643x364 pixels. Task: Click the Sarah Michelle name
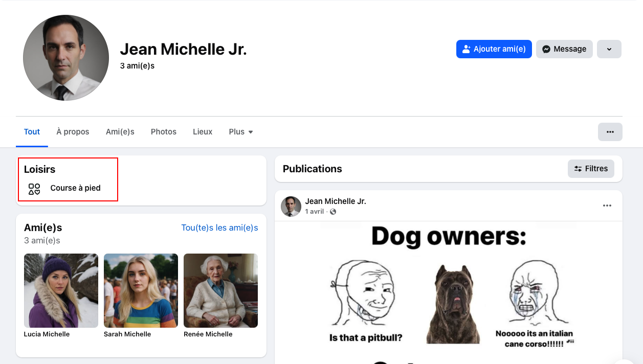coord(127,334)
